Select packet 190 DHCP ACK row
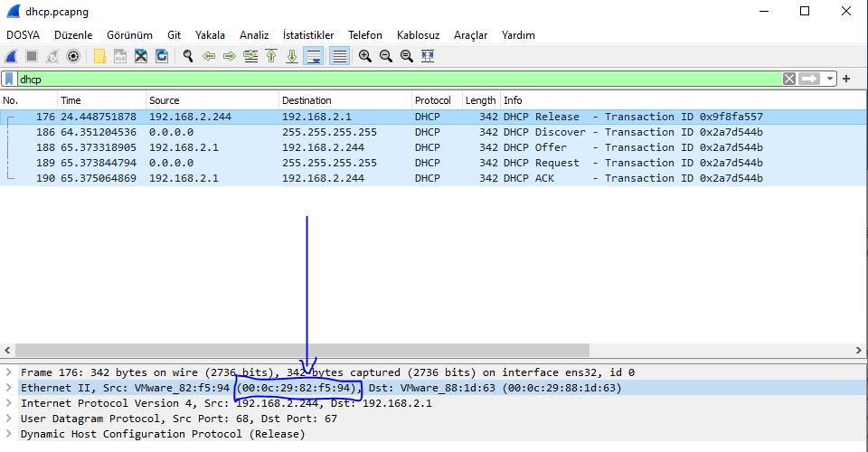The width and height of the screenshot is (868, 452). pyautogui.click(x=433, y=178)
